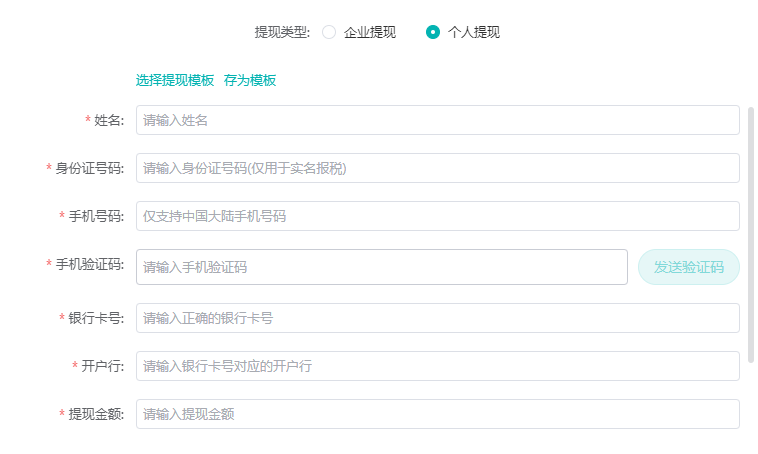Open the 选择提现模板 link

click(x=175, y=80)
